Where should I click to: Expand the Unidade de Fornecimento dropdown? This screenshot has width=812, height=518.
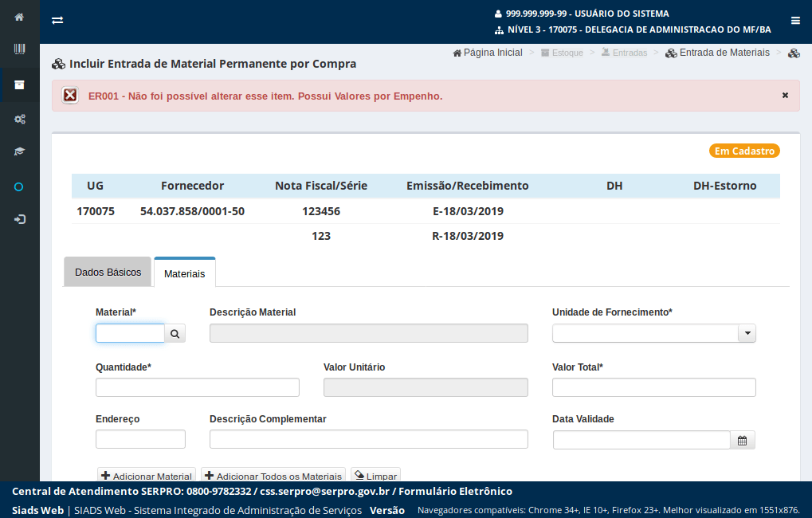[747, 333]
